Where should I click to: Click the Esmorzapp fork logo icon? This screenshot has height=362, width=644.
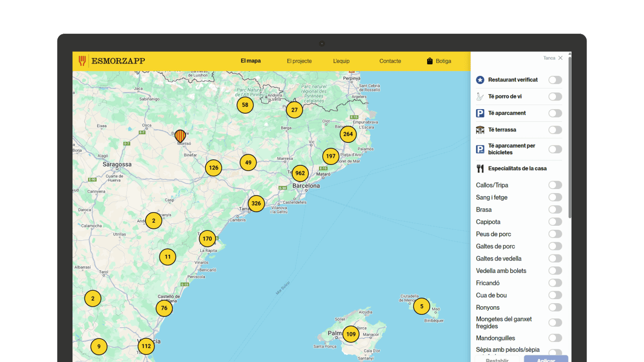coord(83,61)
